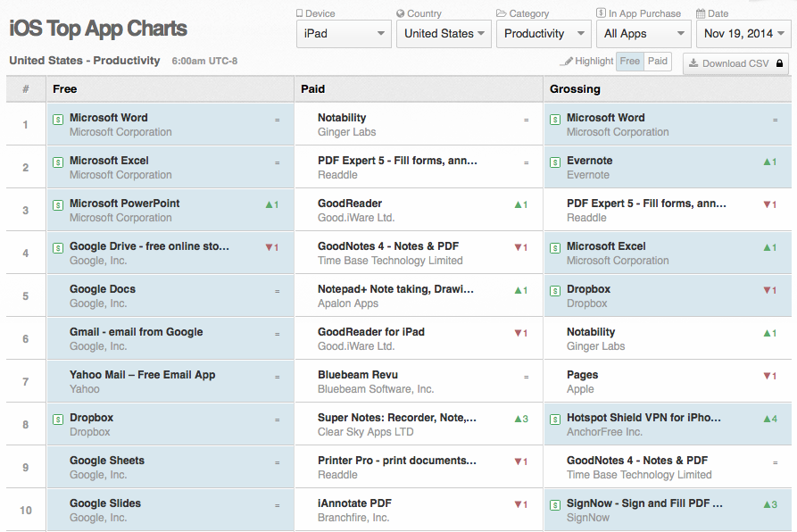This screenshot has width=797, height=532.
Task: Click the Device phone icon label
Action: coord(300,13)
